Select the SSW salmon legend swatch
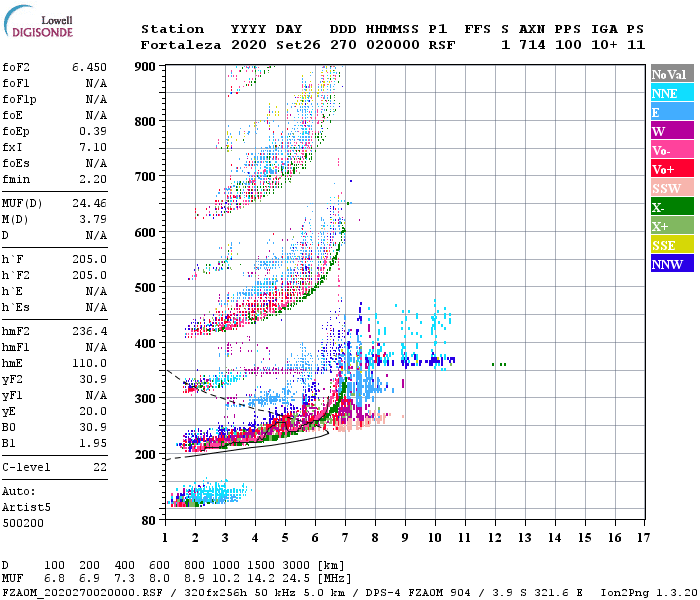Image resolution: width=700 pixels, height=600 pixels. 672,188
